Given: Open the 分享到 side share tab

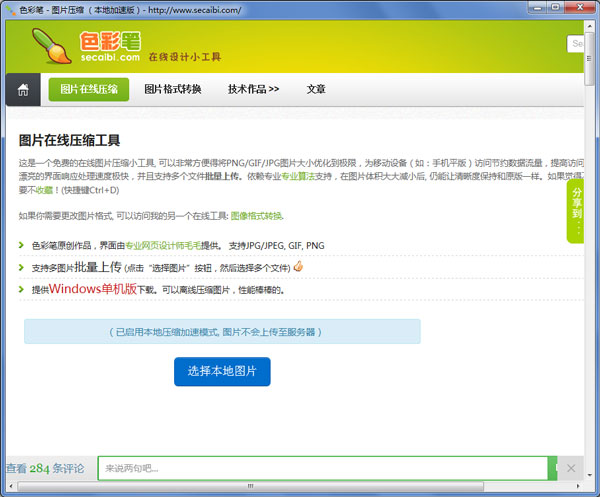Looking at the screenshot, I should pyautogui.click(x=577, y=211).
